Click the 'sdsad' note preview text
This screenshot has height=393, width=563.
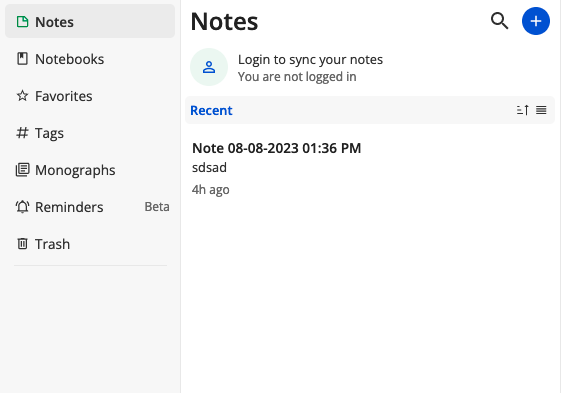(x=209, y=168)
